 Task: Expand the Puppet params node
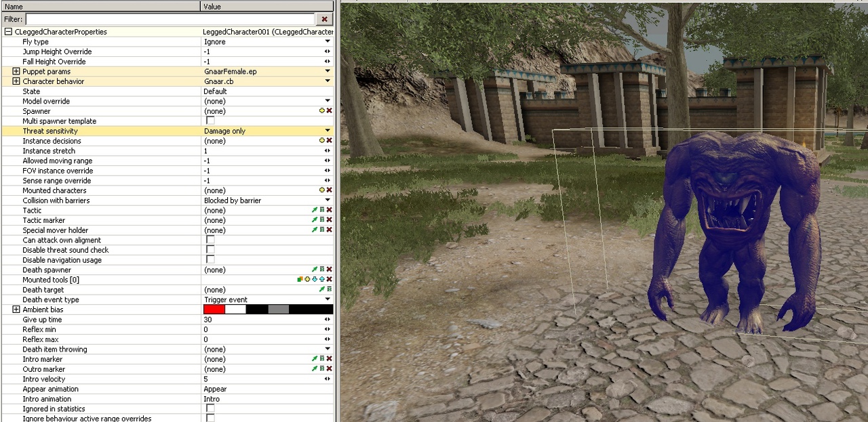pos(16,71)
